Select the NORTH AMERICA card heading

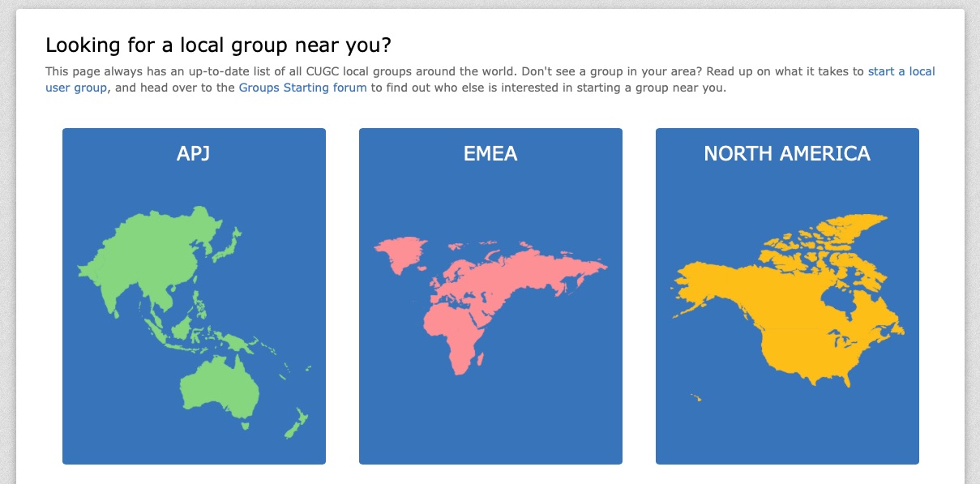click(x=787, y=153)
